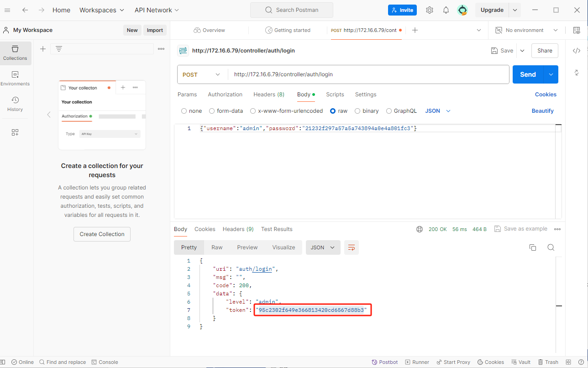Open the POST method dropdown

pos(202,74)
